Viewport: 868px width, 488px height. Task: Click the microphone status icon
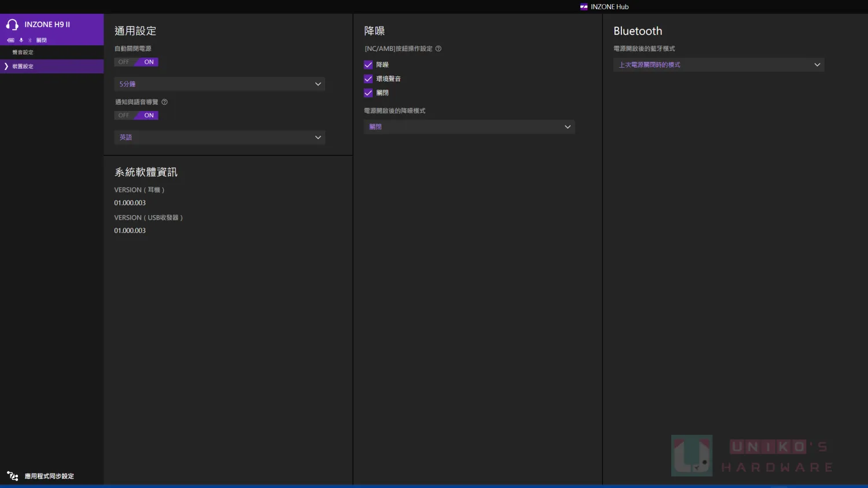point(21,40)
